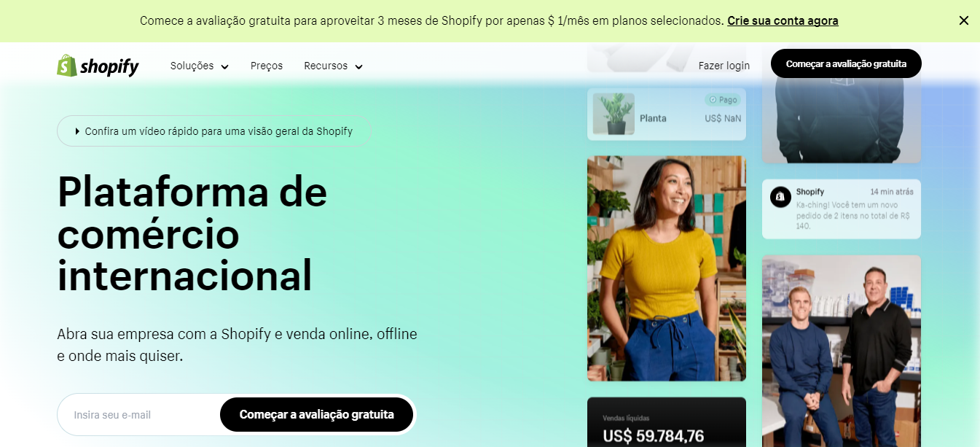Click the Shopify logo in the header
Image resolution: width=980 pixels, height=447 pixels.
tap(98, 66)
